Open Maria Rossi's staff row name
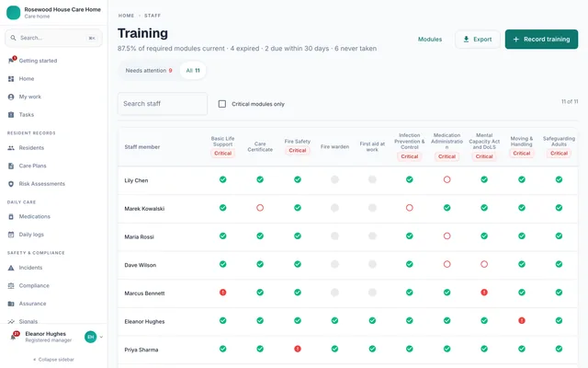The height and width of the screenshot is (368, 588). pyautogui.click(x=139, y=237)
